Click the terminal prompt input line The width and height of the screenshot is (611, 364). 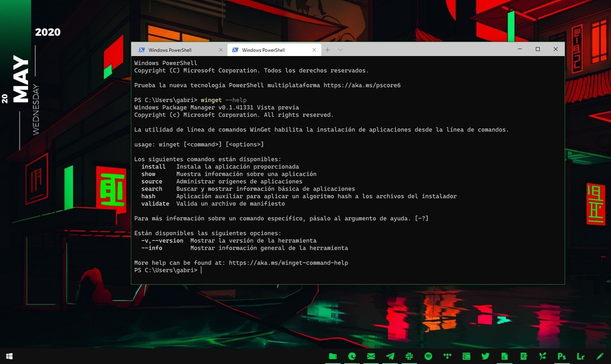[x=203, y=270]
